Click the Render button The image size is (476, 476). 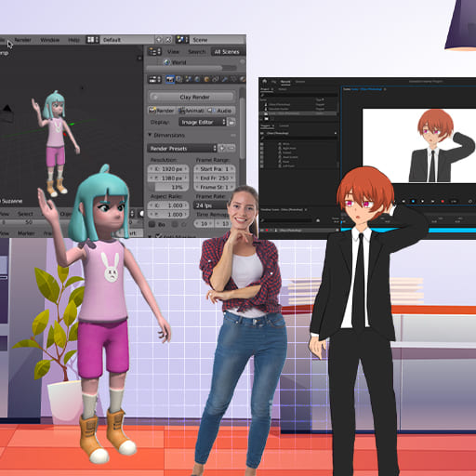[162, 111]
